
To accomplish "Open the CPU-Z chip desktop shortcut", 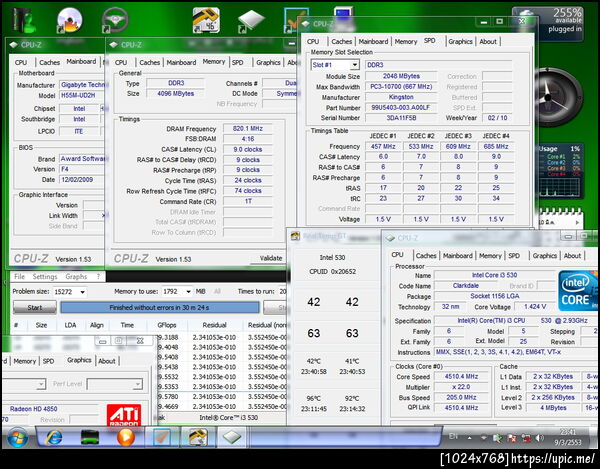I will click(251, 20).
